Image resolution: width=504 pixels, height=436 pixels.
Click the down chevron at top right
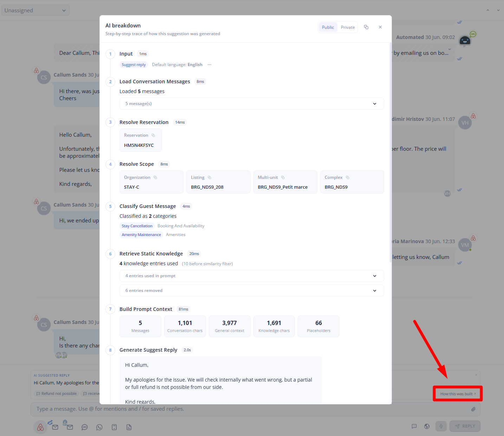click(x=498, y=10)
